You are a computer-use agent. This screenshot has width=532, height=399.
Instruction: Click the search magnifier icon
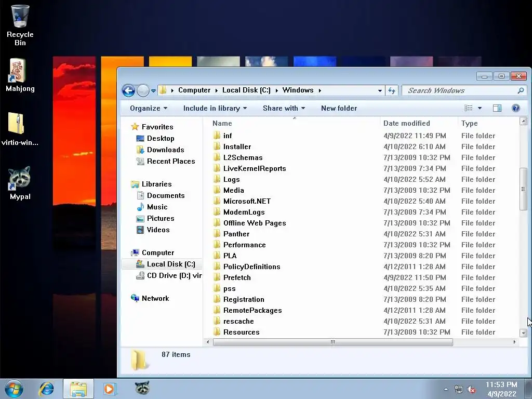tap(521, 90)
